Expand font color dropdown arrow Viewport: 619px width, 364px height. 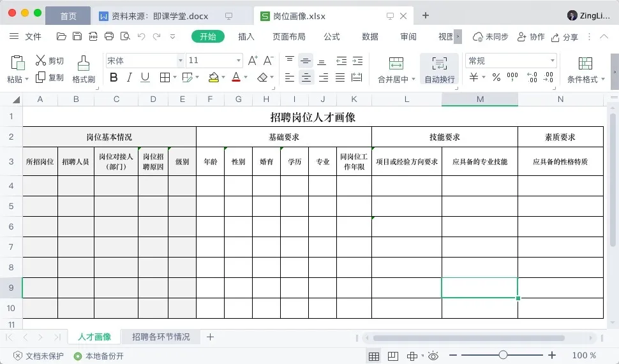[x=246, y=77]
